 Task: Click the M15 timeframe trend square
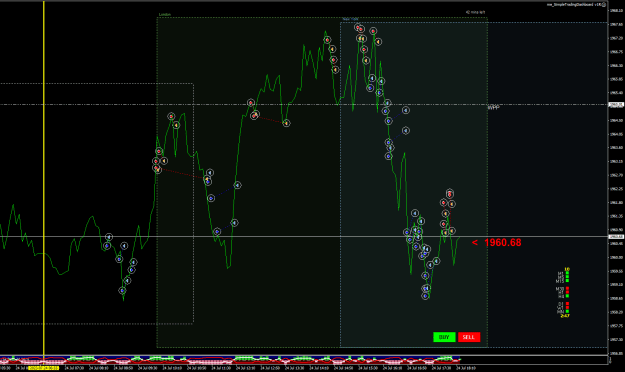(x=567, y=280)
